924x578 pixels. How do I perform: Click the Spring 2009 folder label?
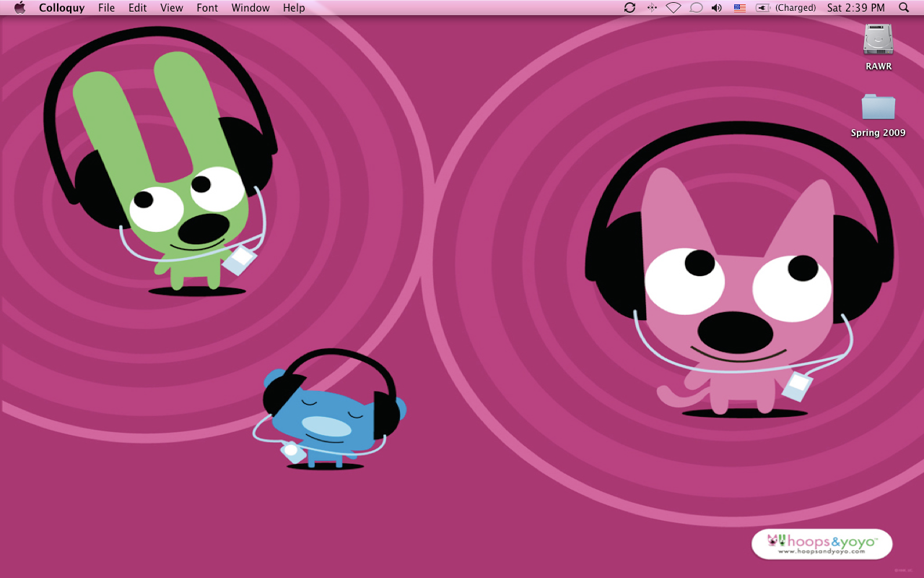tap(879, 133)
